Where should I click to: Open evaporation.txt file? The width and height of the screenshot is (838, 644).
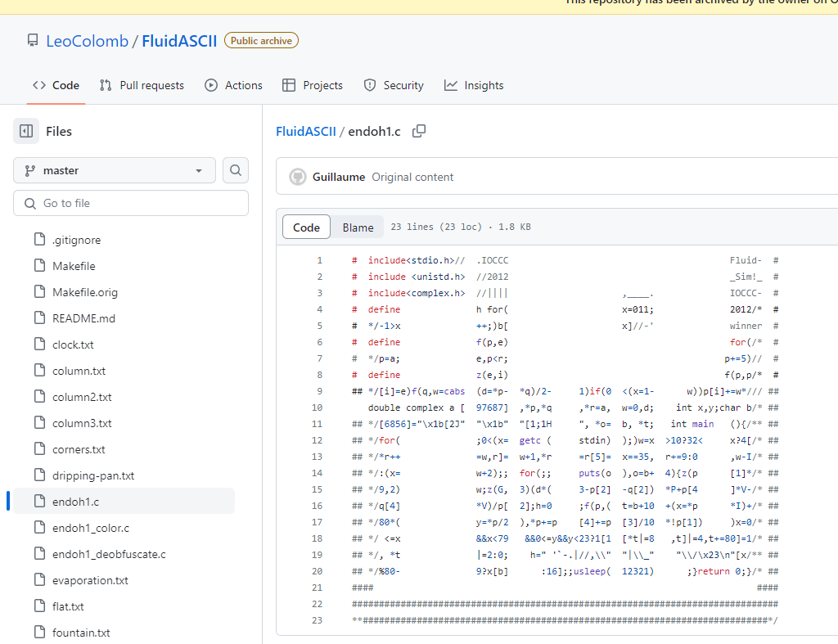[x=90, y=580]
